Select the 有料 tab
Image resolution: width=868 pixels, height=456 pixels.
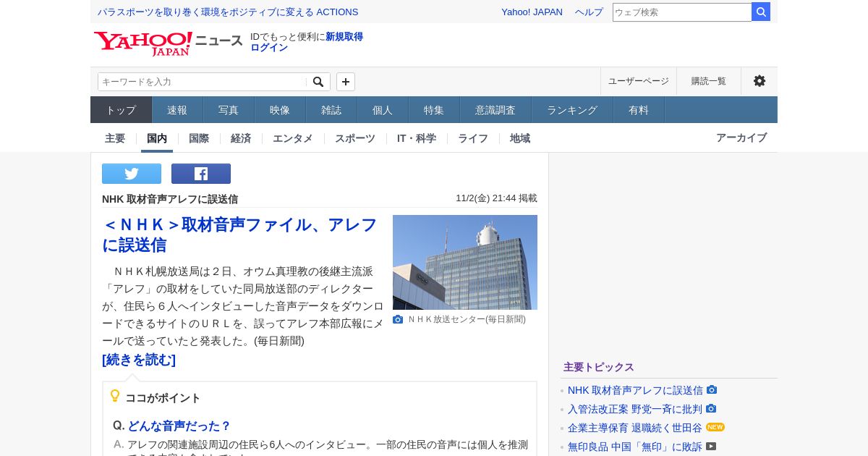point(639,110)
